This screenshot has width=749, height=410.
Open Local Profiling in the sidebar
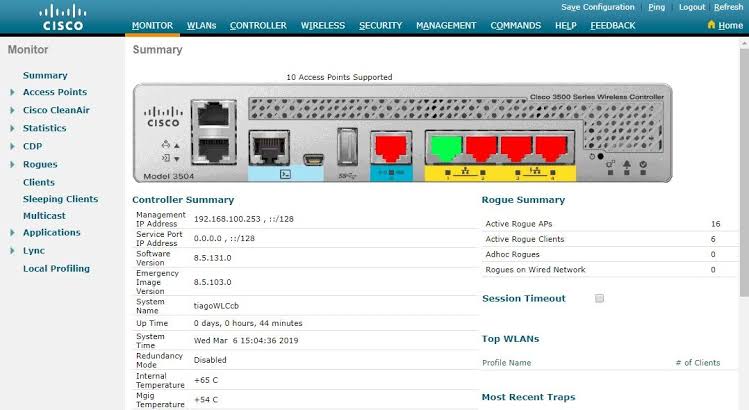click(x=56, y=269)
